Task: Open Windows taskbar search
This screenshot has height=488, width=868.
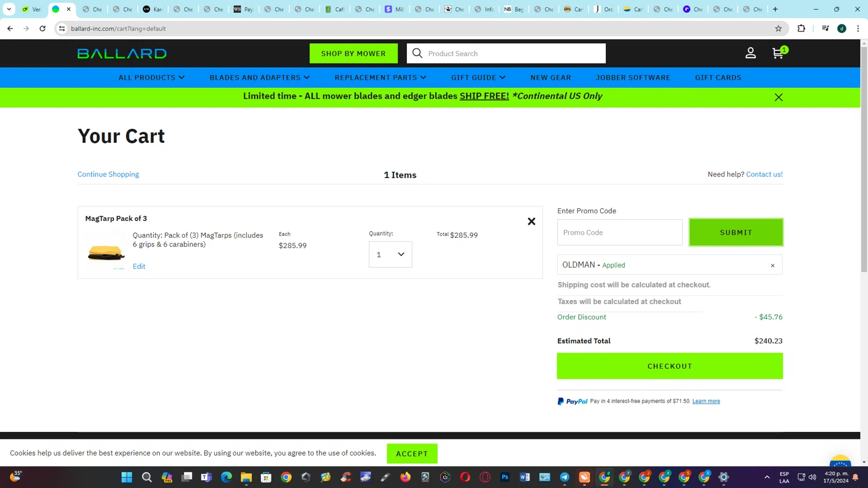Action: [x=147, y=477]
